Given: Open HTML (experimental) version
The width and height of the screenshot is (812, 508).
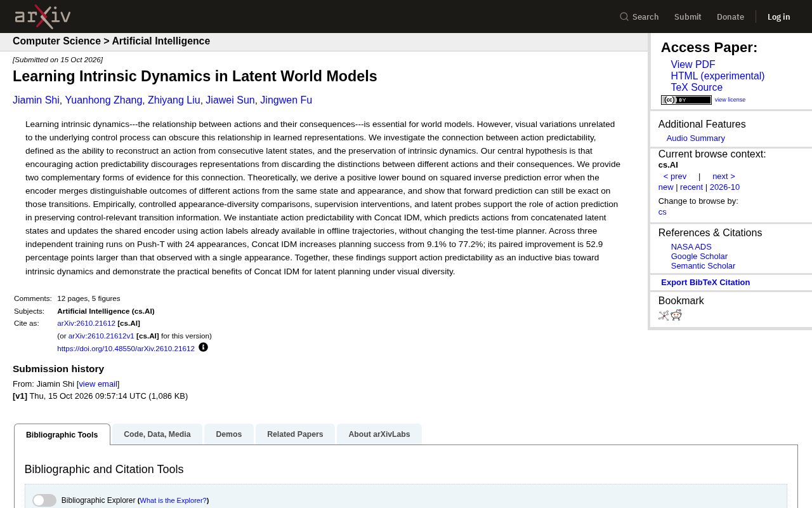Looking at the screenshot, I should point(717,76).
